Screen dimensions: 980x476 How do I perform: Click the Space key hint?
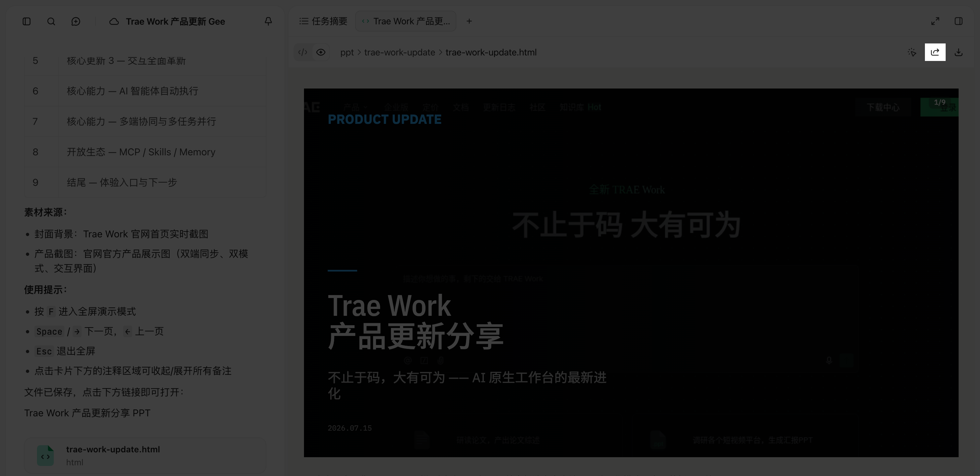(x=49, y=331)
